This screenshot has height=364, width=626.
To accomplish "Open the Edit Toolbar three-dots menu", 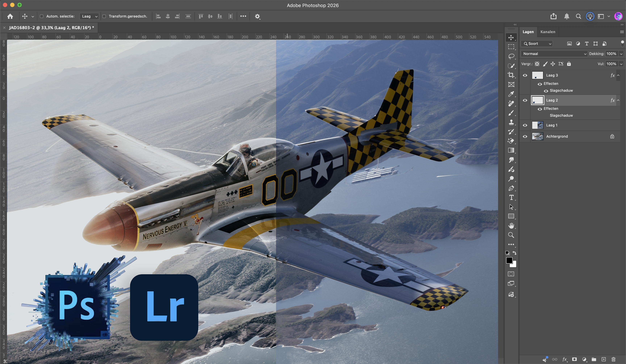I will click(511, 244).
